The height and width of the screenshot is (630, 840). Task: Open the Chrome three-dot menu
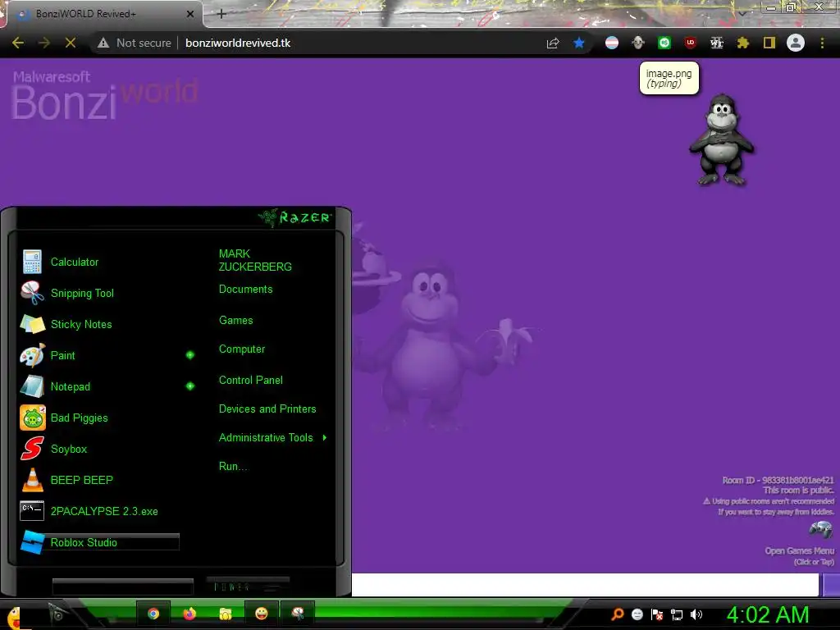pyautogui.click(x=822, y=43)
